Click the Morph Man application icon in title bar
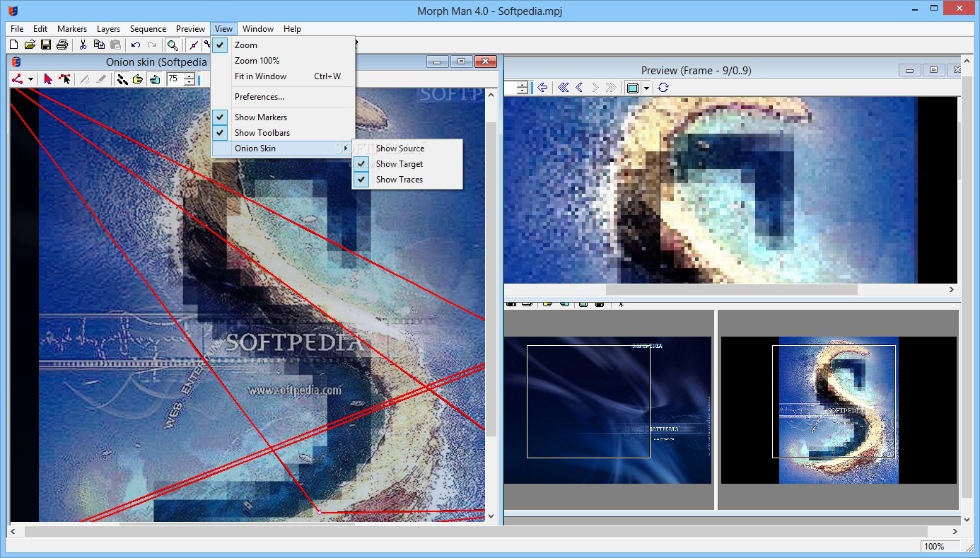The width and height of the screenshot is (980, 558). pos(12,11)
